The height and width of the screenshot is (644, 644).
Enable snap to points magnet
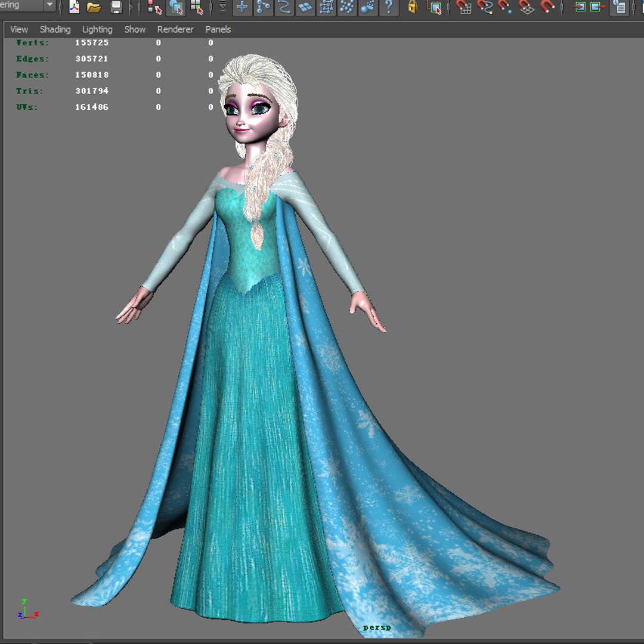pyautogui.click(x=506, y=7)
